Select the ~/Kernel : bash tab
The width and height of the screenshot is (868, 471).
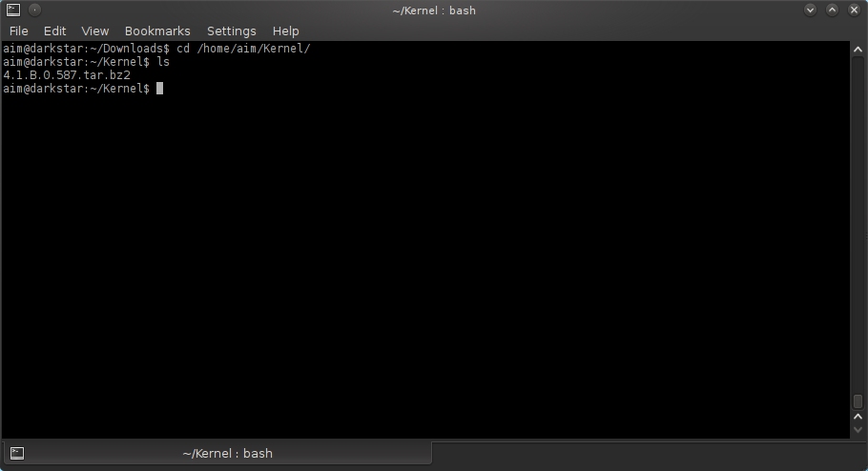pos(226,453)
